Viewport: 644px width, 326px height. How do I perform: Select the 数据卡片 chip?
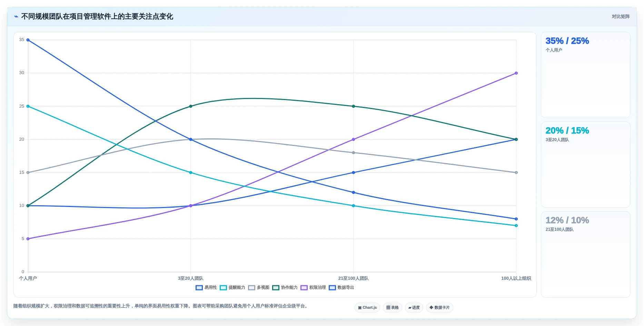point(439,307)
